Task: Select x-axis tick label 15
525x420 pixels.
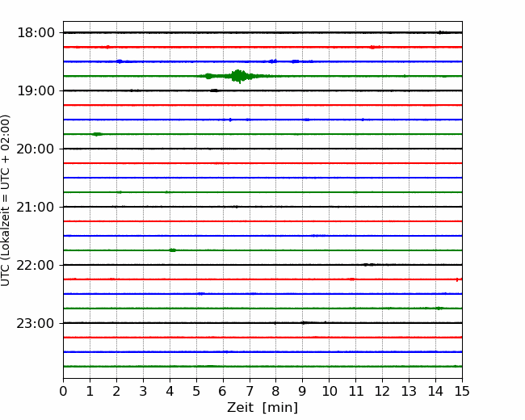Action: click(462, 391)
